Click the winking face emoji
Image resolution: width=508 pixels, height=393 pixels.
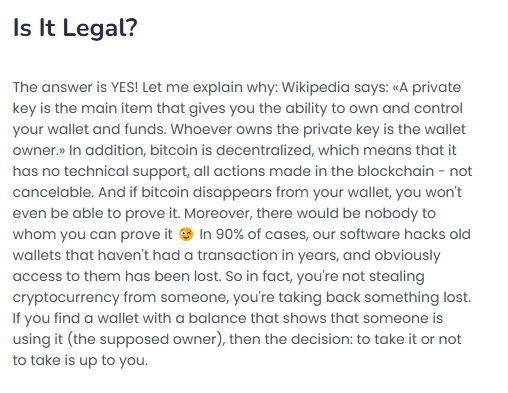186,234
